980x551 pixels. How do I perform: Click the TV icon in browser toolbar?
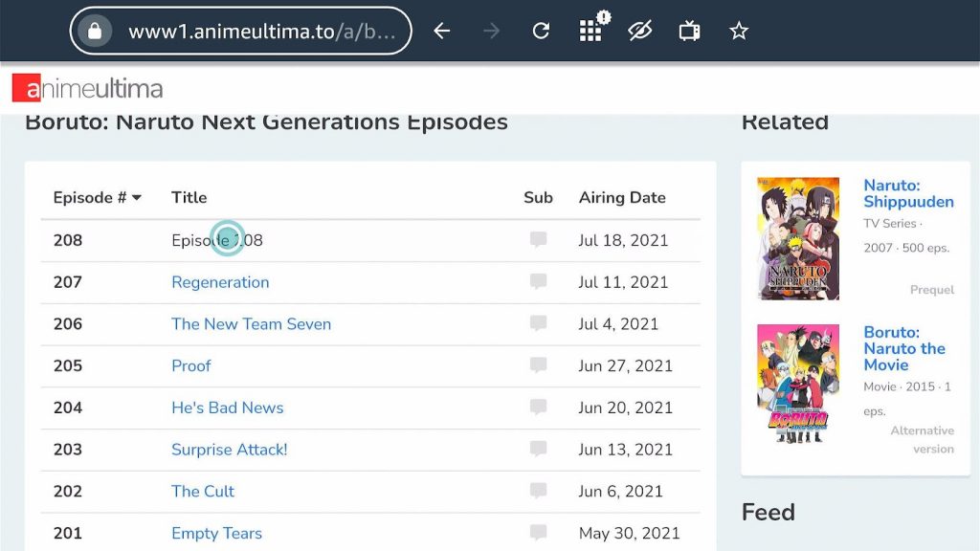689,31
